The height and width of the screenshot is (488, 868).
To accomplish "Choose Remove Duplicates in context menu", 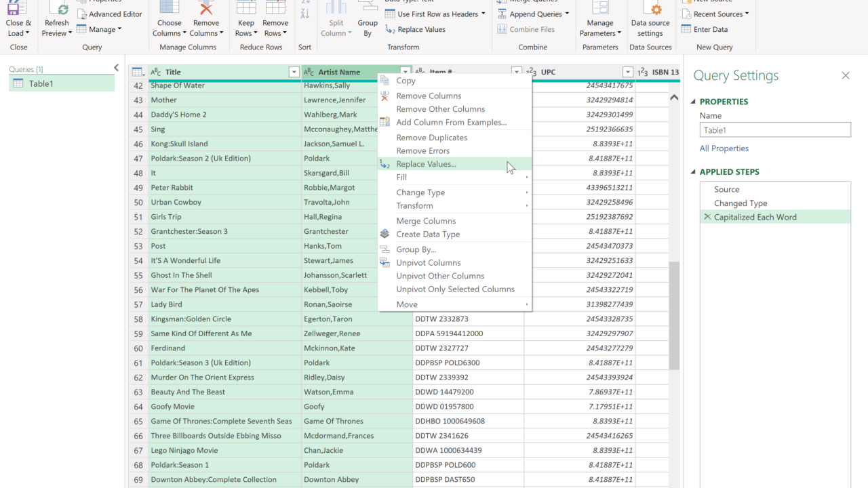I will (x=431, y=138).
